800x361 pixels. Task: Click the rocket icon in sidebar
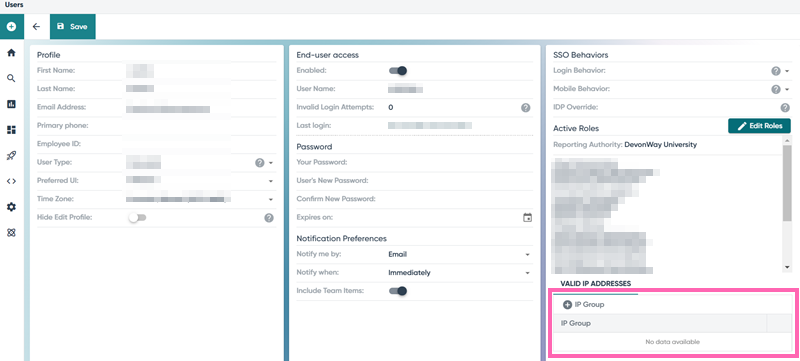(x=11, y=156)
